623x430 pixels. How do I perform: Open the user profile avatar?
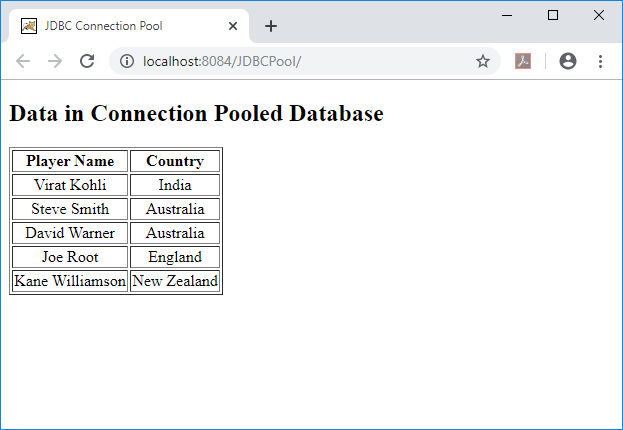point(568,61)
